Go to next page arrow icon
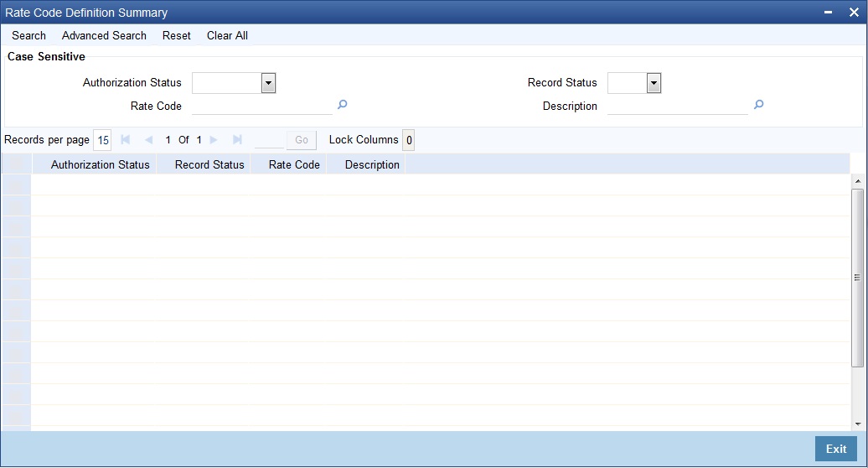Viewport: 868px width, 468px height. tap(214, 139)
